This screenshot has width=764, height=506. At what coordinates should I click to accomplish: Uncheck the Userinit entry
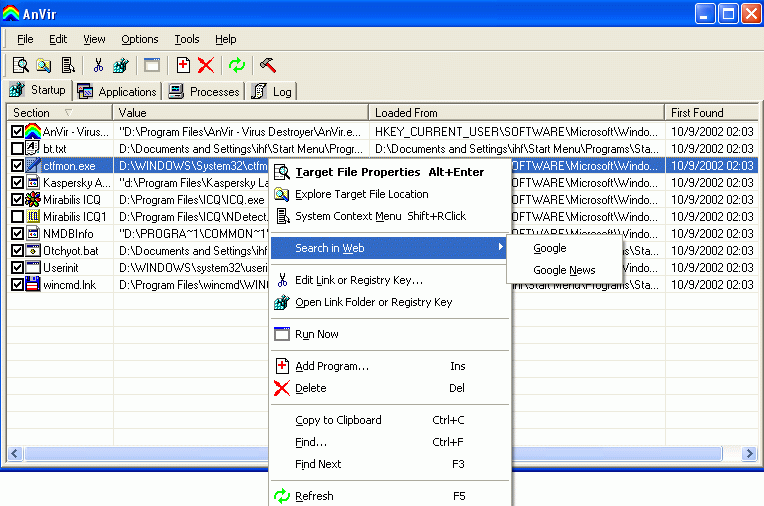(x=17, y=268)
